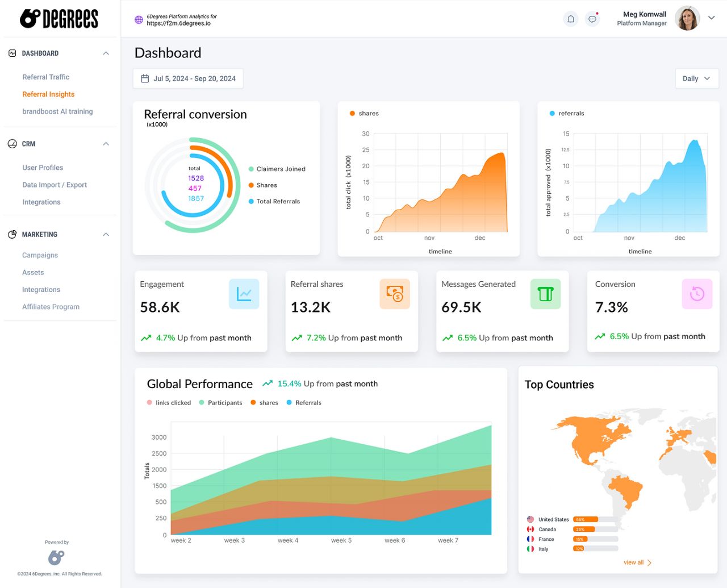This screenshot has height=588, width=727.
Task: Click Meg Kornwall's profile photo
Action: click(687, 19)
